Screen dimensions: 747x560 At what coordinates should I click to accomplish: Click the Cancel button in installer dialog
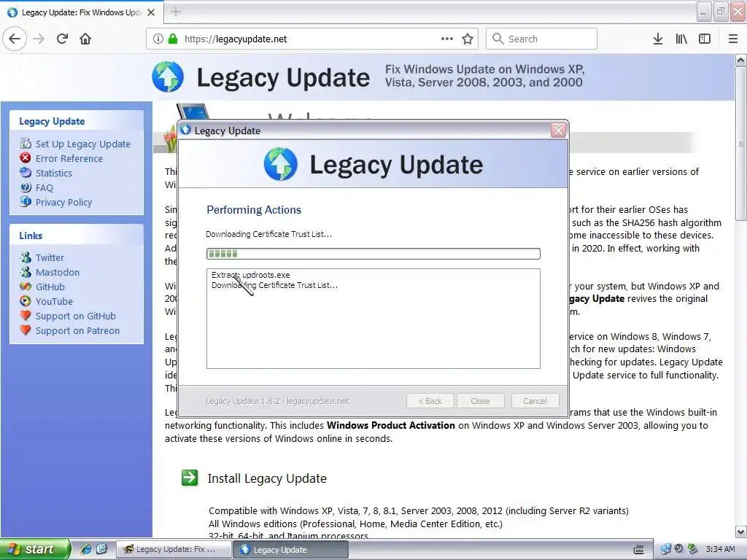[535, 401]
